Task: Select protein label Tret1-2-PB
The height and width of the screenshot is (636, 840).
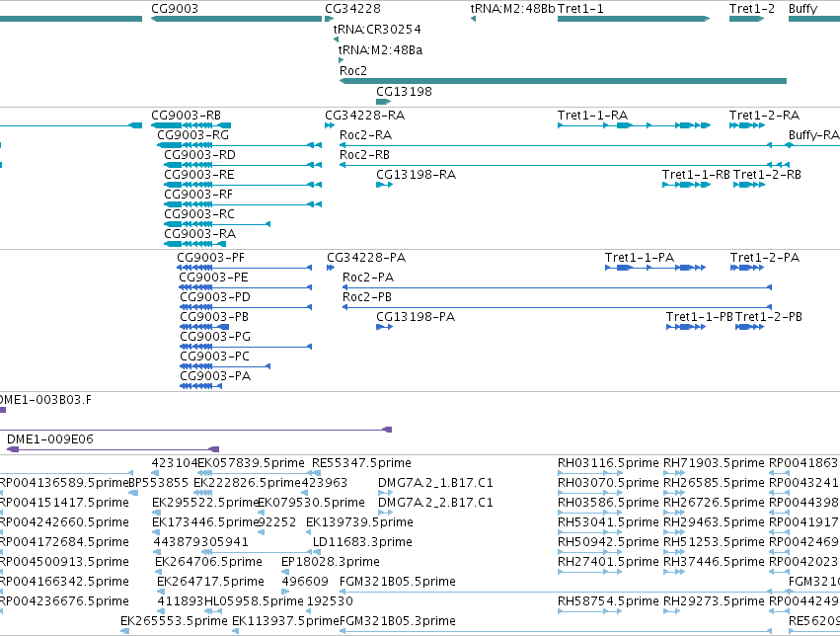Action: tap(769, 317)
